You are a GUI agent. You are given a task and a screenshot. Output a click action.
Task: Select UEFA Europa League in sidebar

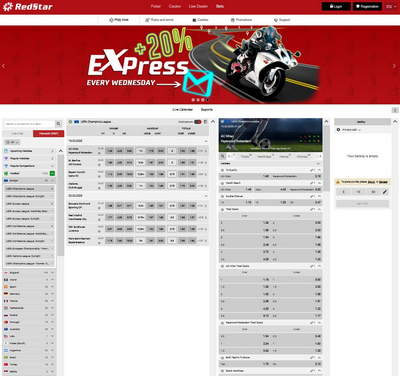29,204
